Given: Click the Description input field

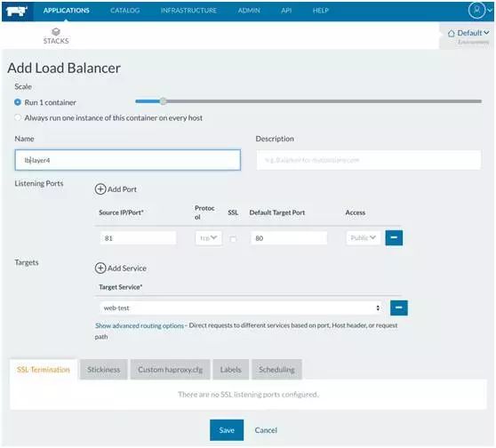Looking at the screenshot, I should (369, 160).
